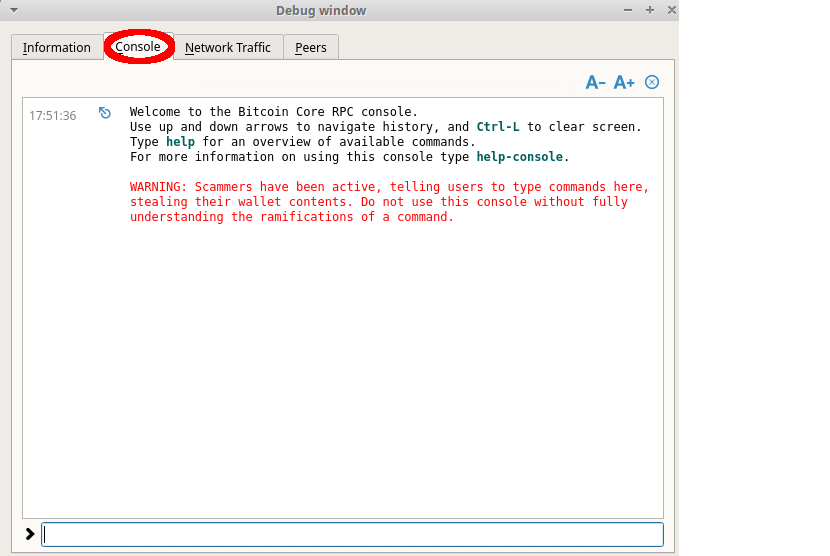The width and height of the screenshot is (830, 556).
Task: Click the bold 'help' command text
Action: [181, 142]
